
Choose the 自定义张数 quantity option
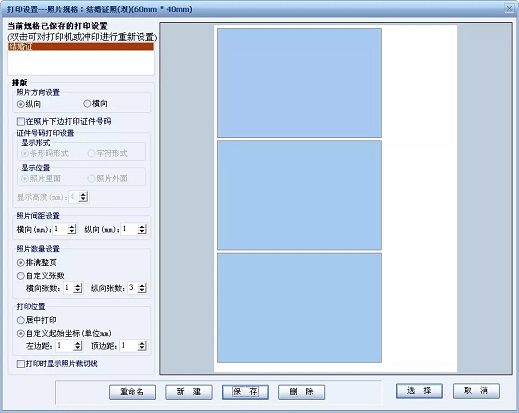pyautogui.click(x=21, y=276)
